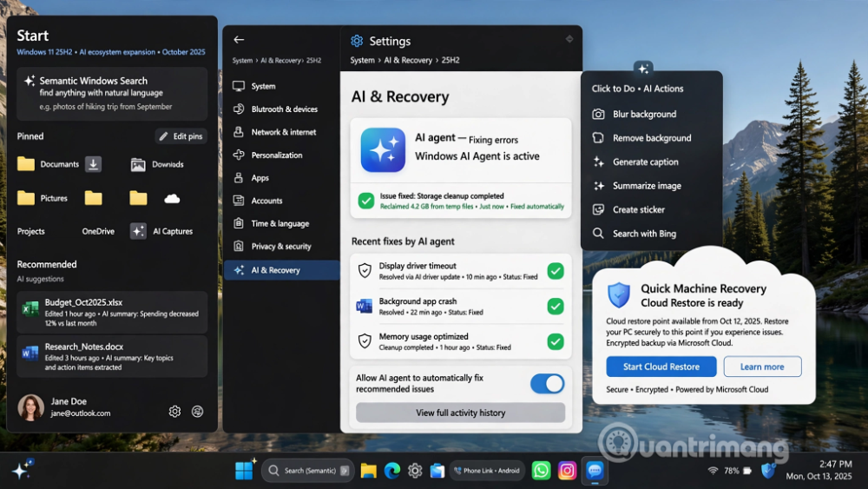The height and width of the screenshot is (489, 868).
Task: Open Settings gear in Start menu footer
Action: [174, 412]
